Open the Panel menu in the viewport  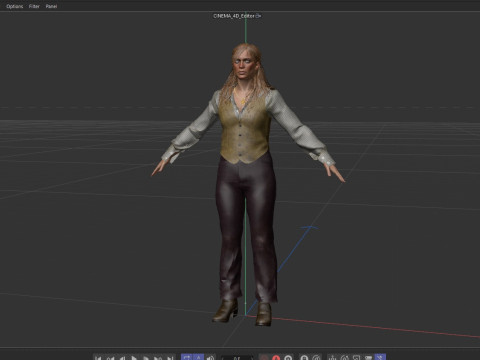pos(51,6)
